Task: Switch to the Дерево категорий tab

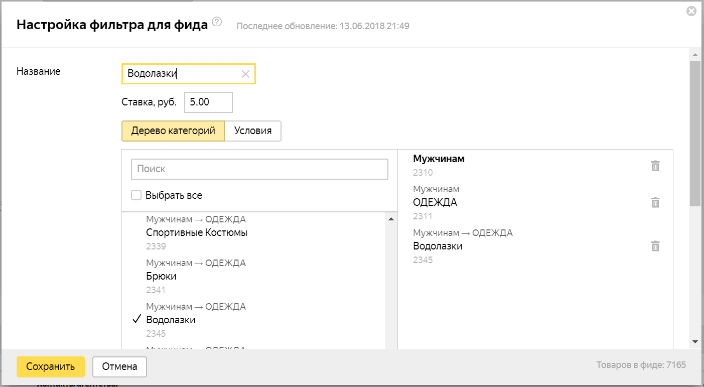Action: point(173,131)
